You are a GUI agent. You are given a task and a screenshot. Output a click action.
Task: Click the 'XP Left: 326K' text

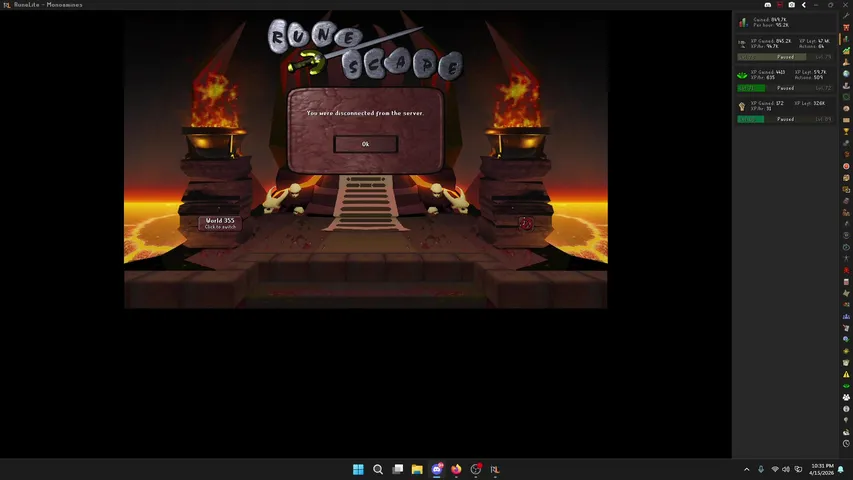[809, 103]
